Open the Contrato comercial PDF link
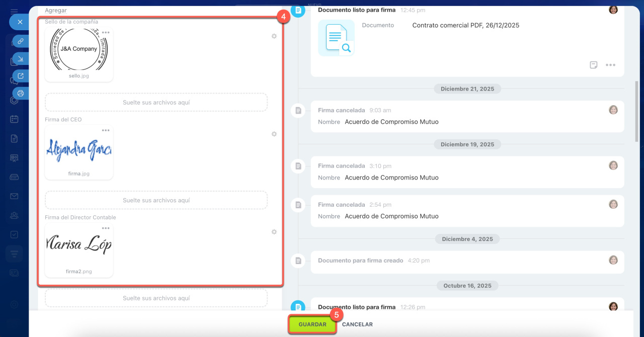The height and width of the screenshot is (337, 644). [x=465, y=25]
